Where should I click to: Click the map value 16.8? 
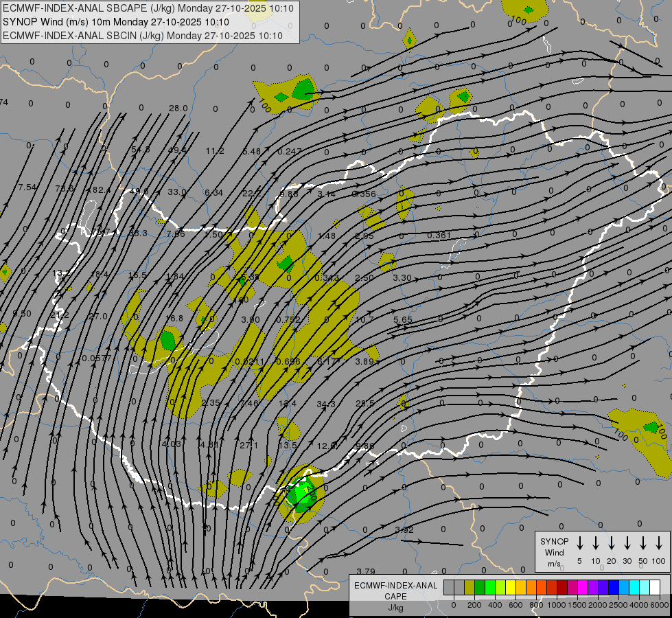174,318
